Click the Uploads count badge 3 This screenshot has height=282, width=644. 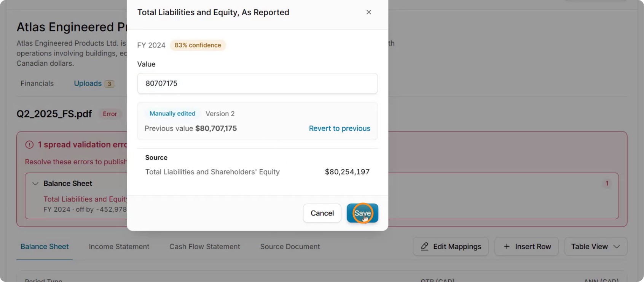[x=109, y=84]
